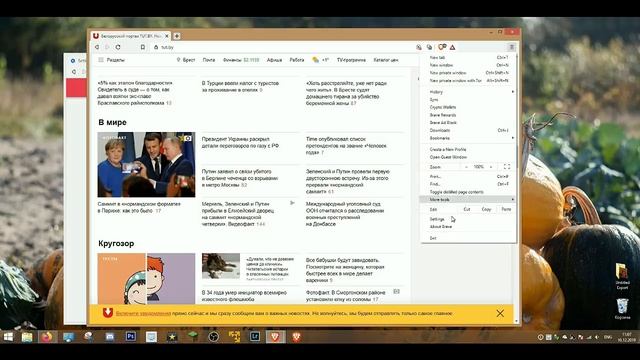Open Settings from the menu

point(469,219)
